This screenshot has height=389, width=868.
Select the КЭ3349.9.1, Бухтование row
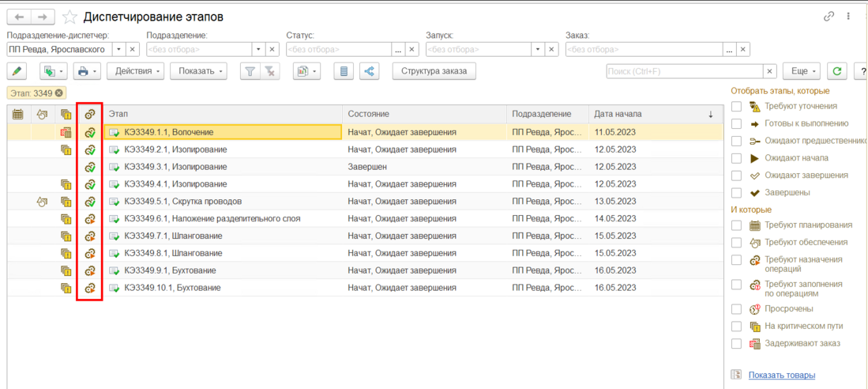click(364, 270)
